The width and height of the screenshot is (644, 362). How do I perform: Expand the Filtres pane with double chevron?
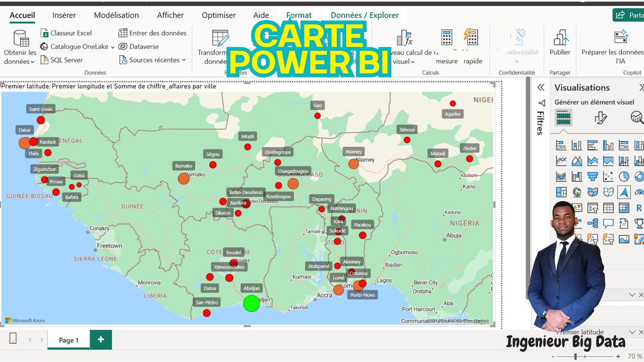pos(541,87)
